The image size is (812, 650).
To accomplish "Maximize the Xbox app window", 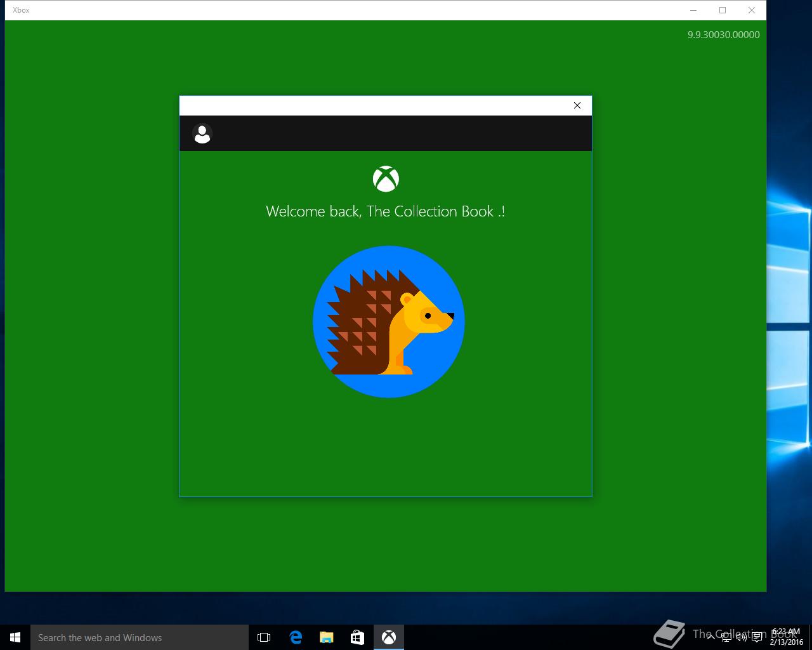I will [722, 10].
